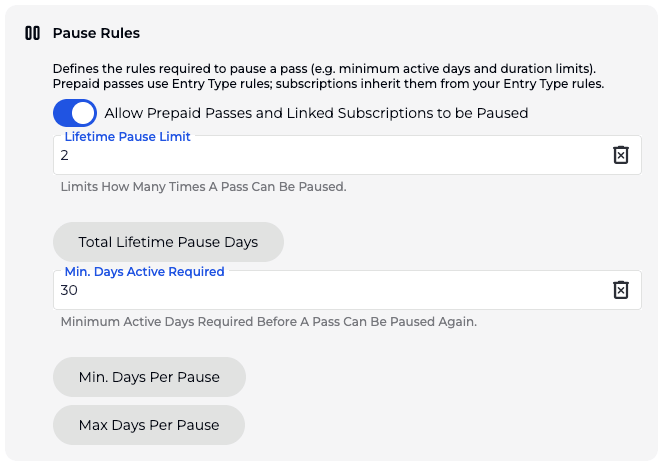
Task: Click the 'Allow Prepaid Passes and Linked Subscriptions' label
Action: [316, 113]
